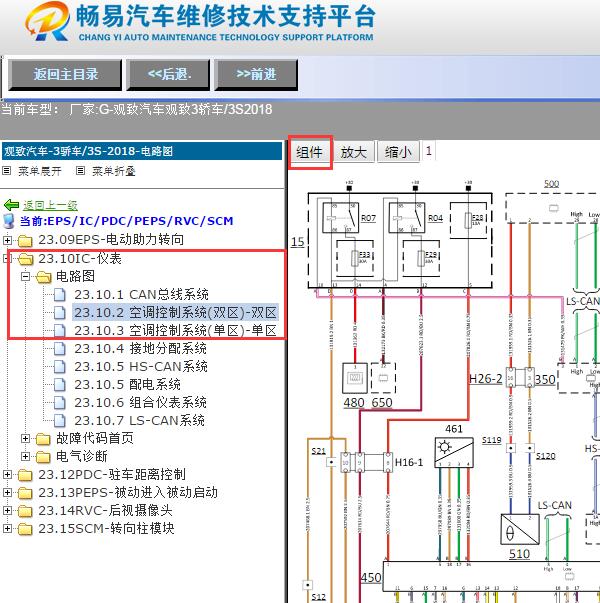The width and height of the screenshot is (600, 603).
Task: Open 23.10.4 接地分配系统 diagram
Action: 140,349
